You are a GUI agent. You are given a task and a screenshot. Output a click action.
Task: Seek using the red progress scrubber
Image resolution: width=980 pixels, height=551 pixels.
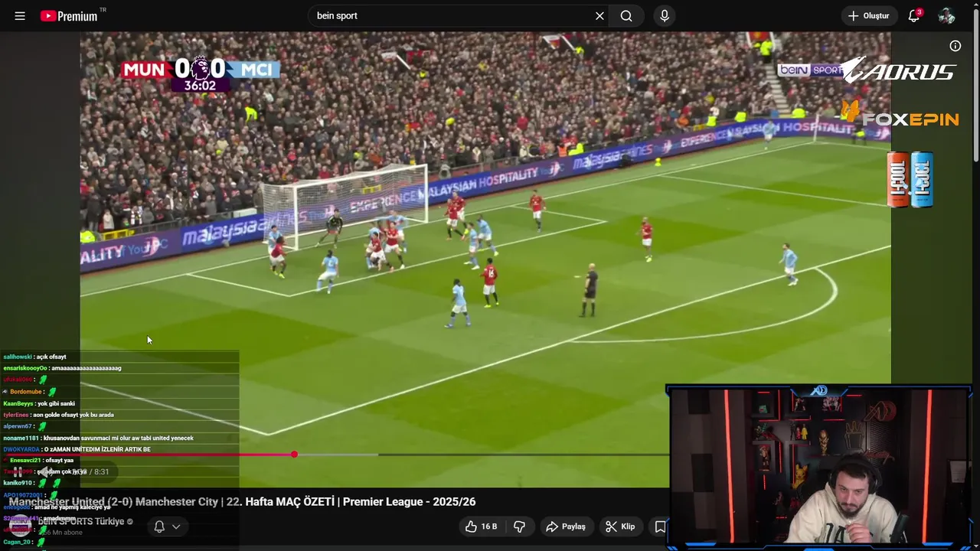(x=294, y=455)
